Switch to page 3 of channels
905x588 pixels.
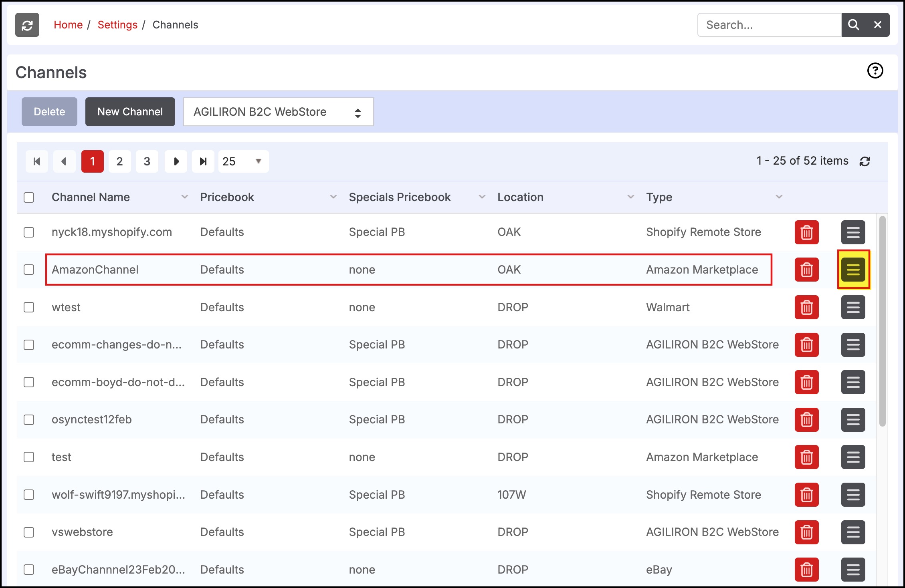click(x=147, y=161)
